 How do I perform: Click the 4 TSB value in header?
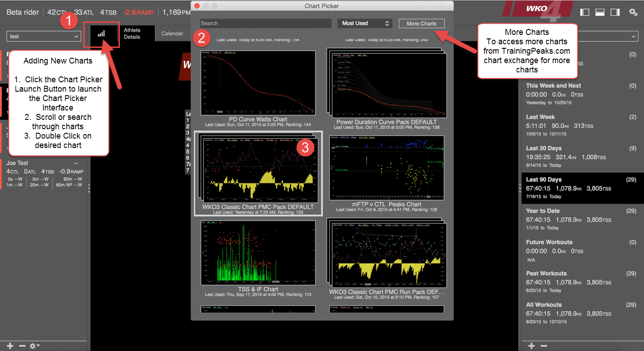[x=109, y=13]
